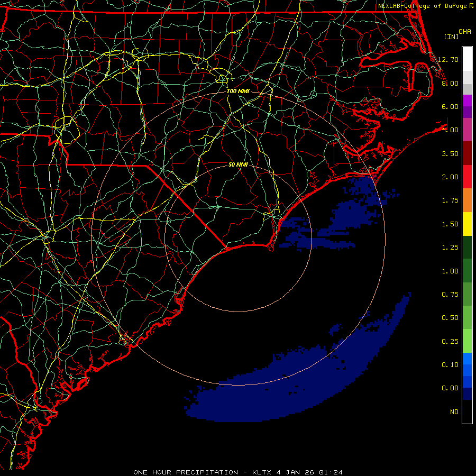Screen dimensions: 476x476
Task: Click the 'ONE HOUR PRECIPITATION' title text
Action: pyautogui.click(x=186, y=472)
